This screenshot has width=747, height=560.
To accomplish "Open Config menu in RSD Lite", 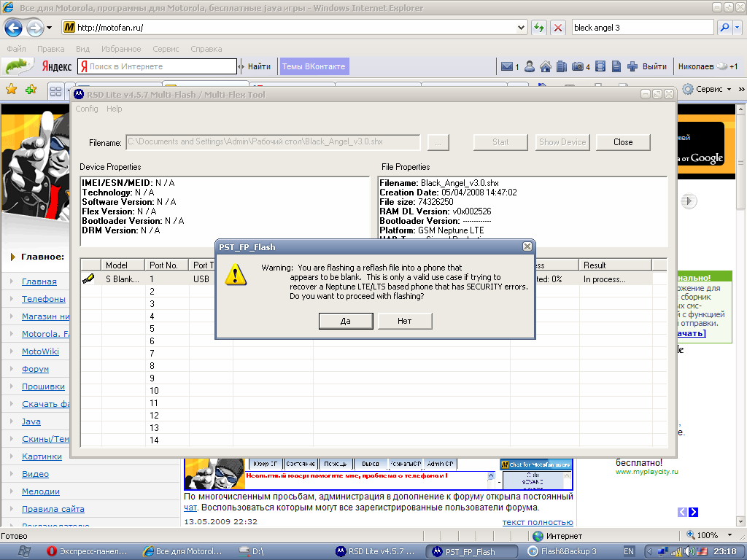I will (87, 109).
